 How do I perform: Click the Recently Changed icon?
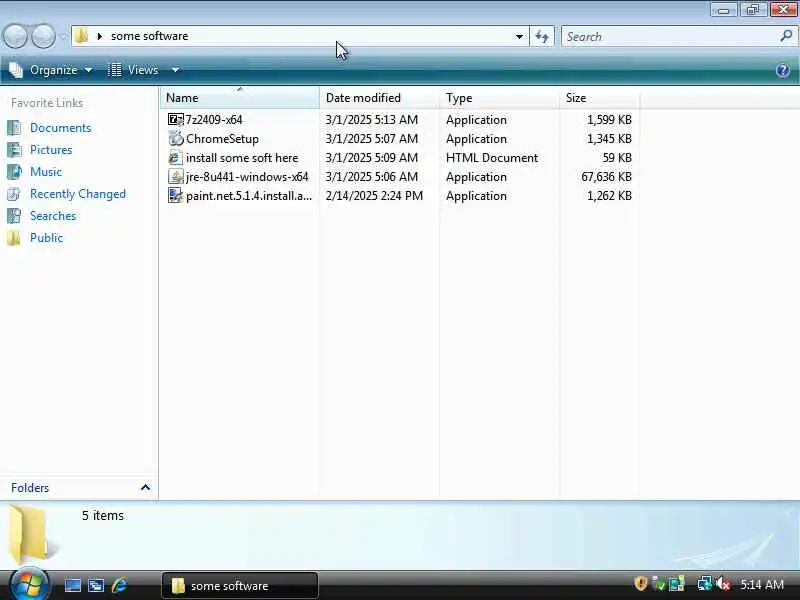tap(14, 194)
